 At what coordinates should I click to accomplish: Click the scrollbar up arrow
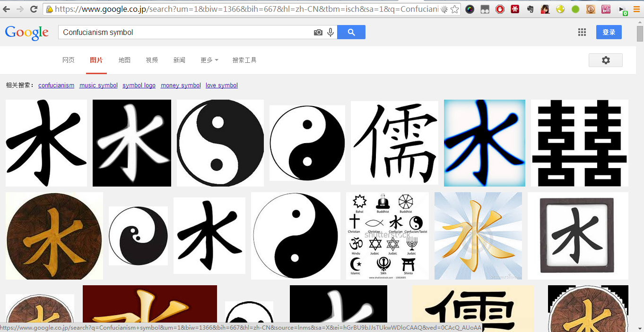click(x=640, y=21)
